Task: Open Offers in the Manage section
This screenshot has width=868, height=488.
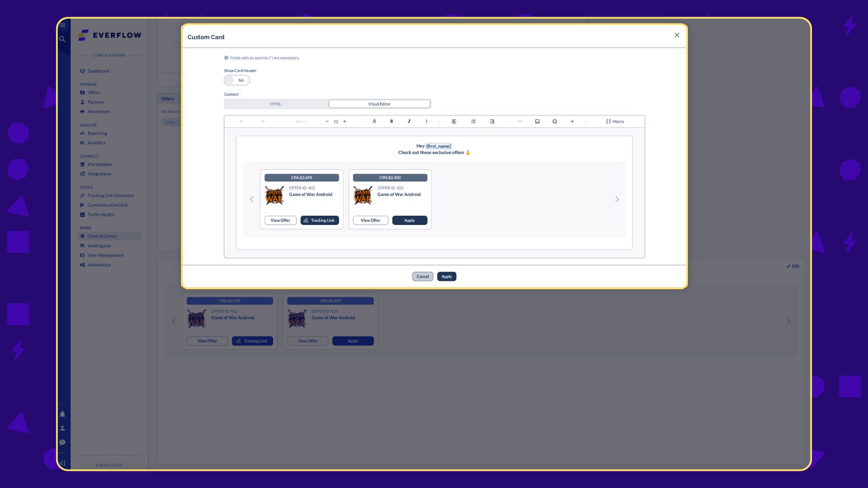Action: [x=94, y=93]
